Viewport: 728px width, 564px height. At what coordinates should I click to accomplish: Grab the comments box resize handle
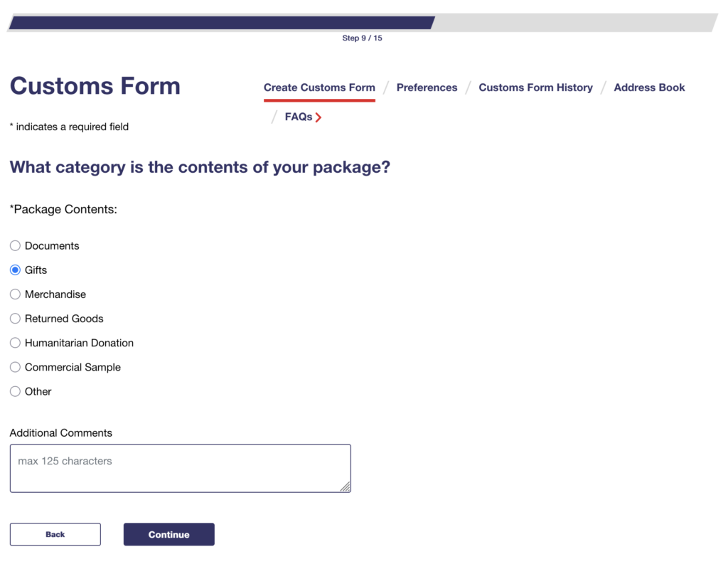pos(345,487)
